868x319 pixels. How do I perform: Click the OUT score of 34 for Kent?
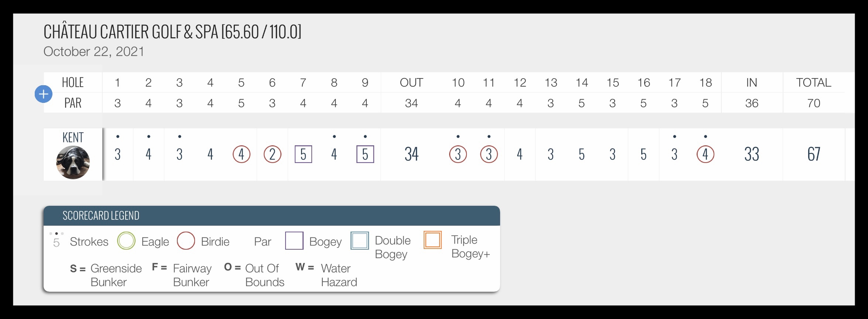pyautogui.click(x=411, y=154)
